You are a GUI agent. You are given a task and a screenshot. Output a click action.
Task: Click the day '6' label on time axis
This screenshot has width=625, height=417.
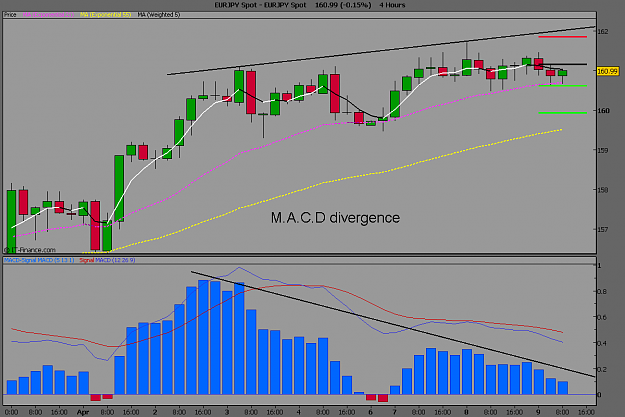[x=371, y=412]
